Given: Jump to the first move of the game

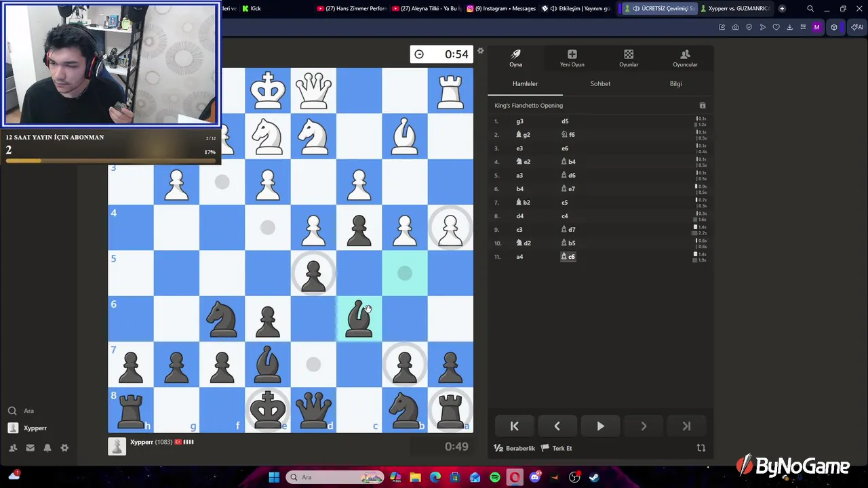Looking at the screenshot, I should coord(514,426).
